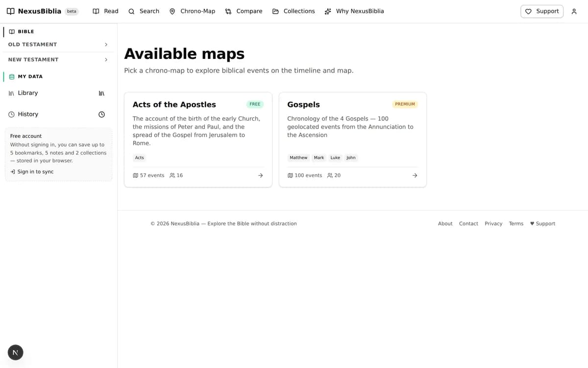Click the library shelf icon right of Library
The height and width of the screenshot is (368, 588).
(101, 93)
